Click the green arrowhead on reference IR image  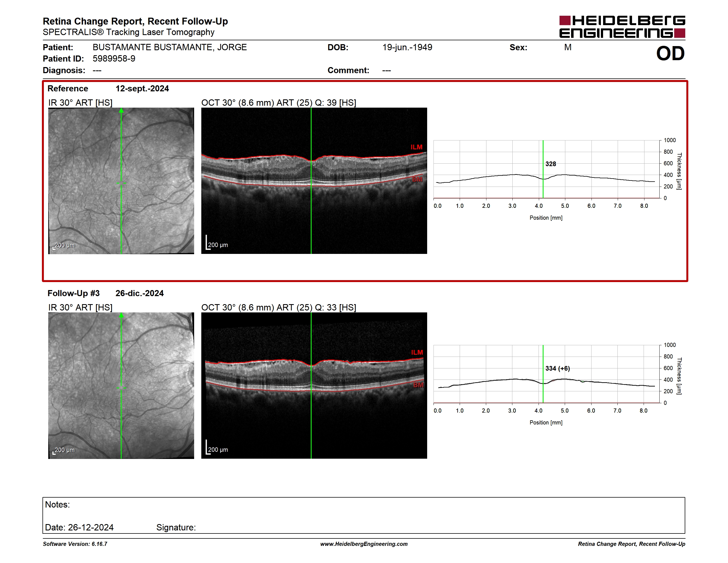[x=121, y=110]
